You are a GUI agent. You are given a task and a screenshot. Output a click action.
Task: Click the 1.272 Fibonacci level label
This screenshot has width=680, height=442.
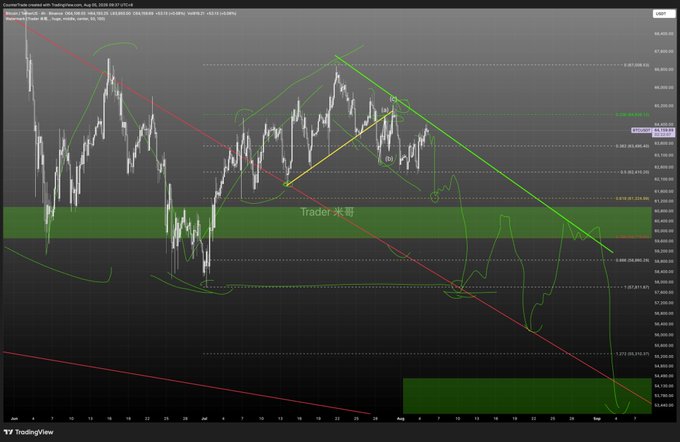(632, 354)
